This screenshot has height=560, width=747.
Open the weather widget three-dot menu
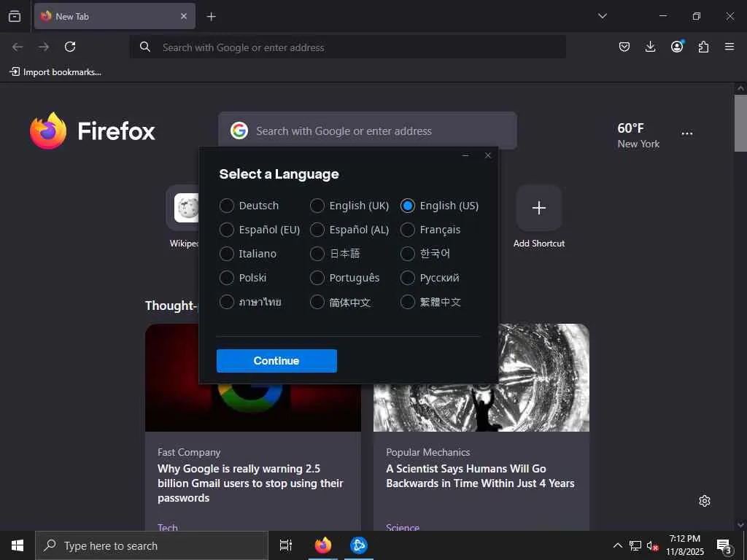(687, 134)
